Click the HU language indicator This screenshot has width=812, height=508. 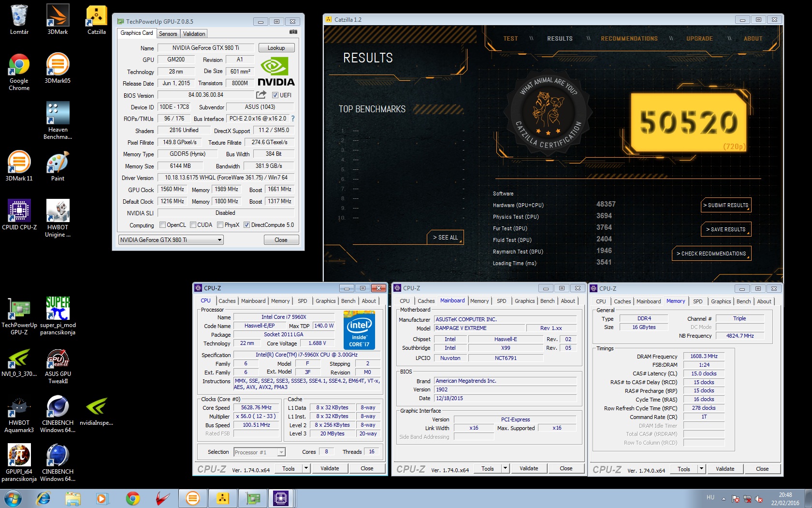710,497
